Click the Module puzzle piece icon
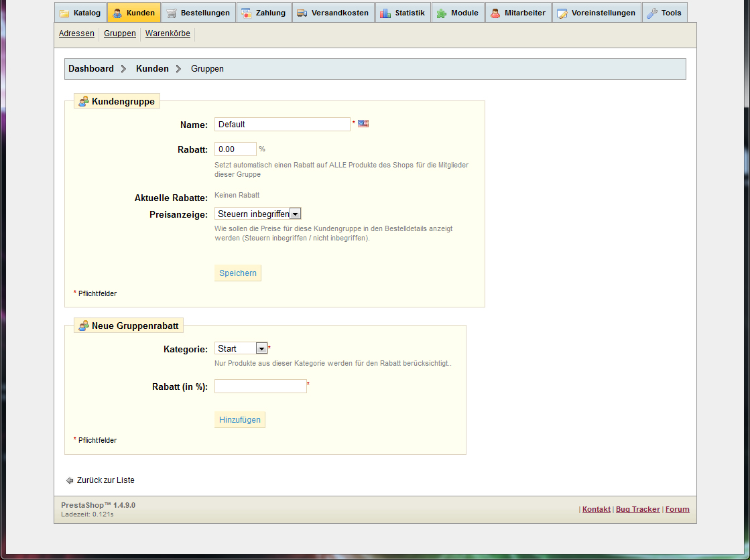Screen dimensions: 750x560 442,13
